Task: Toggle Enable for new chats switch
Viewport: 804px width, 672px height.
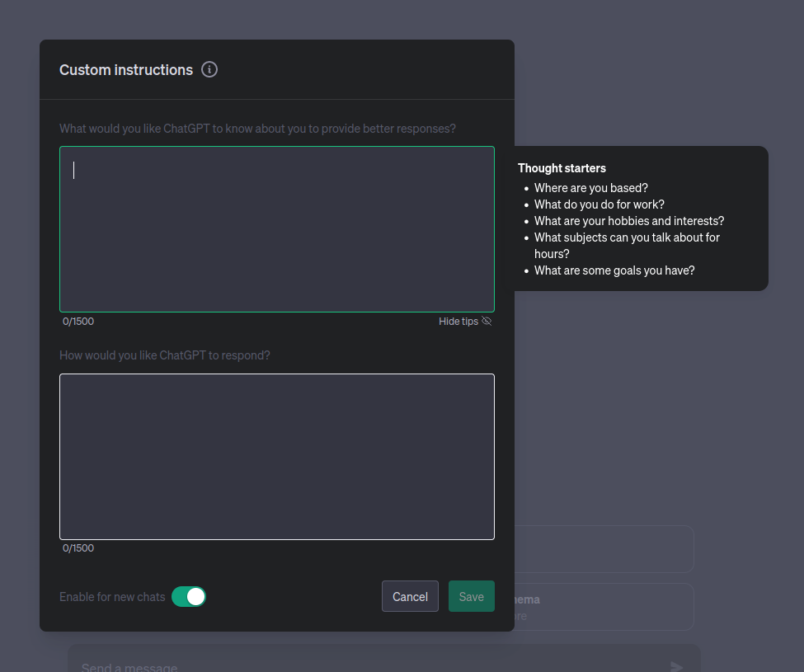Action: coord(189,597)
